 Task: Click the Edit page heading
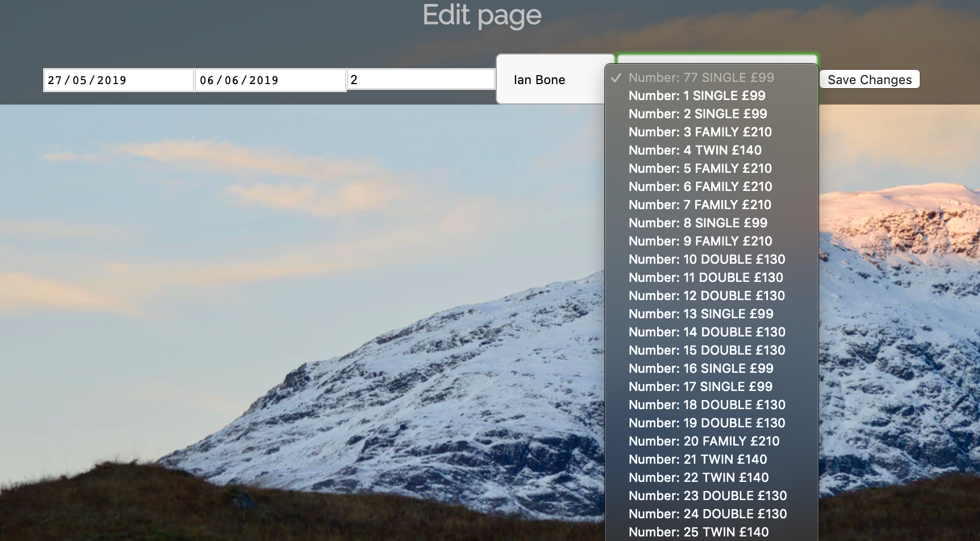481,15
